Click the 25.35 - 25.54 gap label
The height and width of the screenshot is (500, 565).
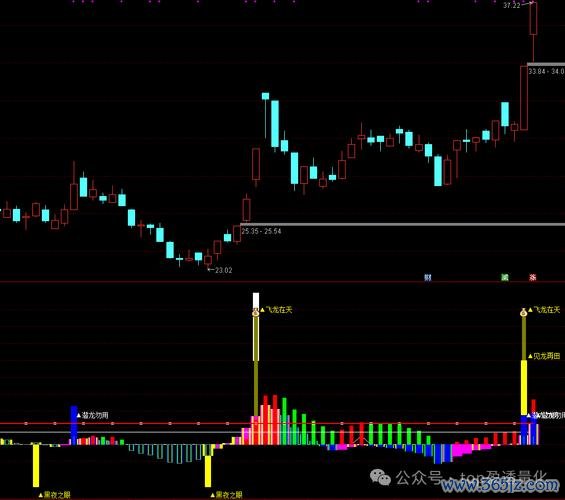tap(261, 231)
